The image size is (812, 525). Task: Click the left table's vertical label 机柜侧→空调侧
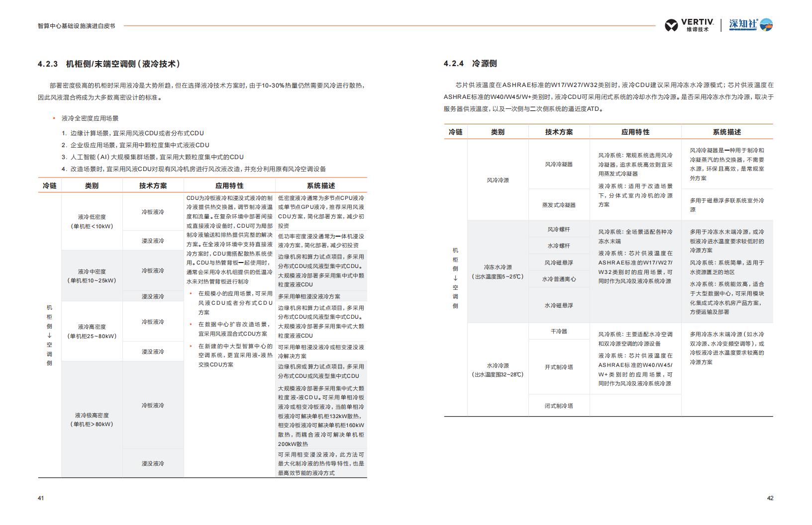pyautogui.click(x=49, y=335)
